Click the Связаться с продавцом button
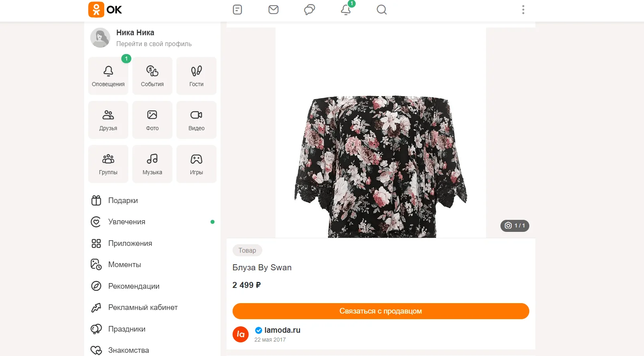 coord(381,311)
